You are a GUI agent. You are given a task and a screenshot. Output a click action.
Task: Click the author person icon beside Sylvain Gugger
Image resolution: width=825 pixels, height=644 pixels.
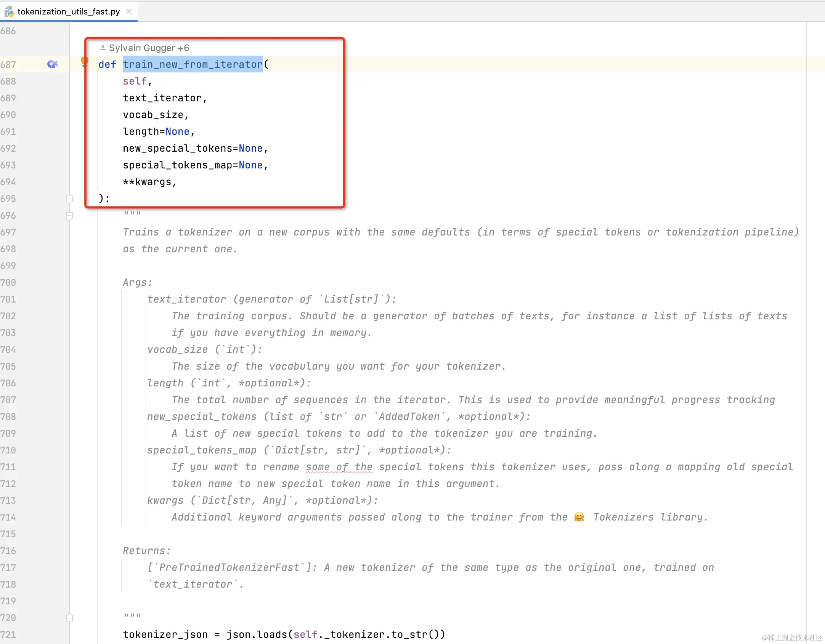pyautogui.click(x=103, y=48)
